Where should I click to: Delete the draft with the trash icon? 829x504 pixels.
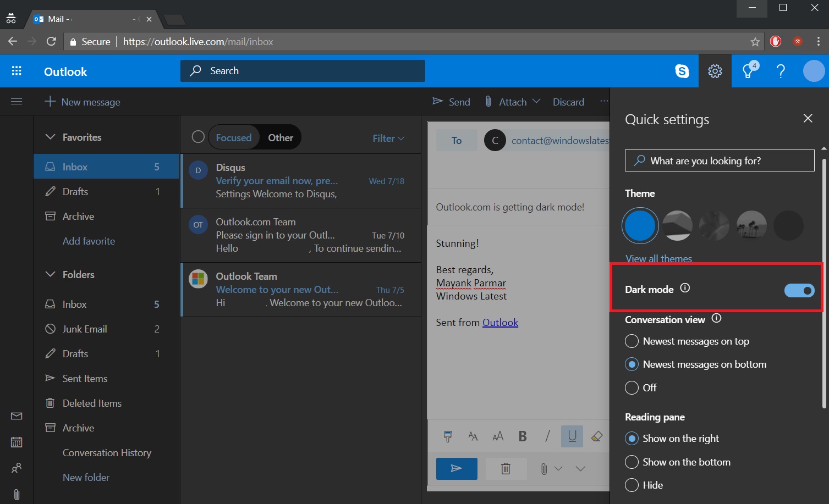click(505, 468)
